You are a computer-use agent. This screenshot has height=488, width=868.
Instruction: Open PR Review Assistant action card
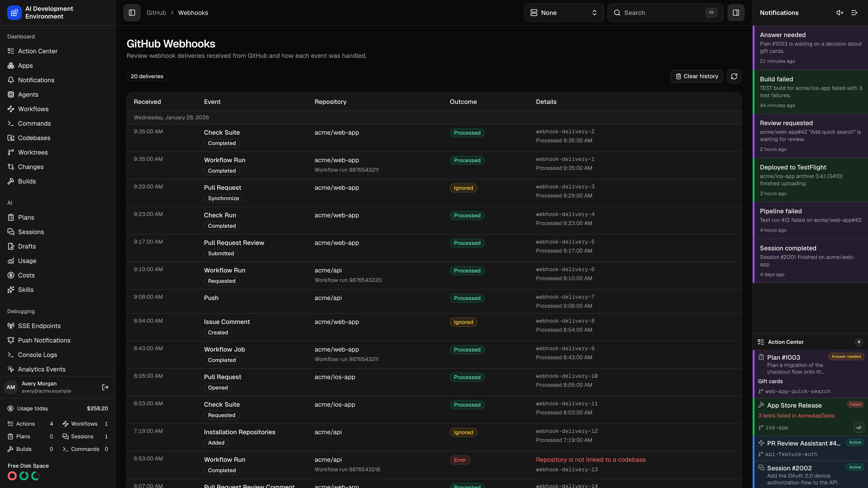click(810, 448)
